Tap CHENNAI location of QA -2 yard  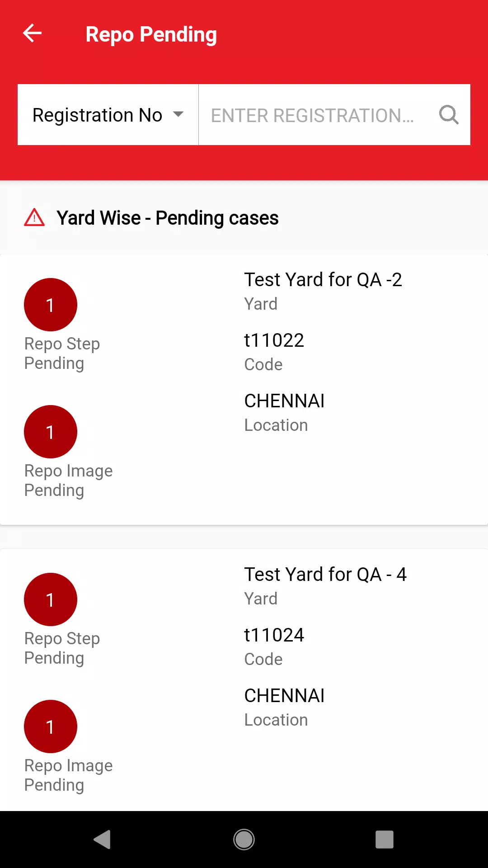(x=284, y=401)
